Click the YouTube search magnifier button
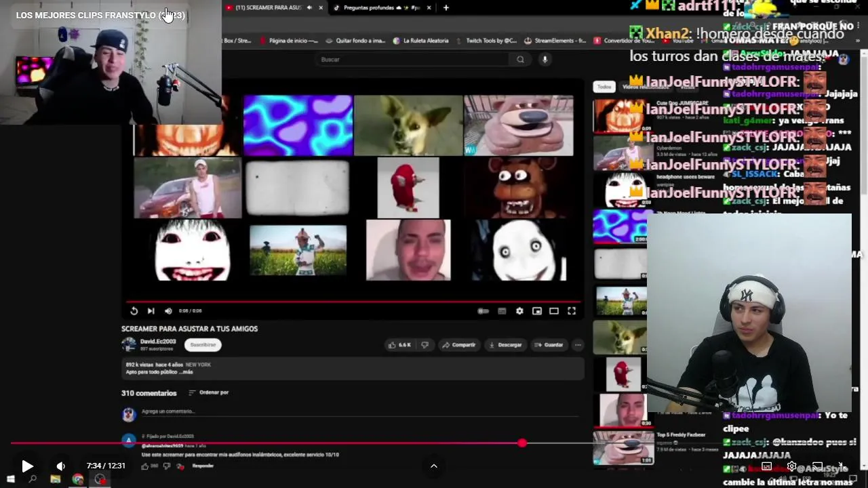Screen dimensions: 868x488 click(520, 60)
